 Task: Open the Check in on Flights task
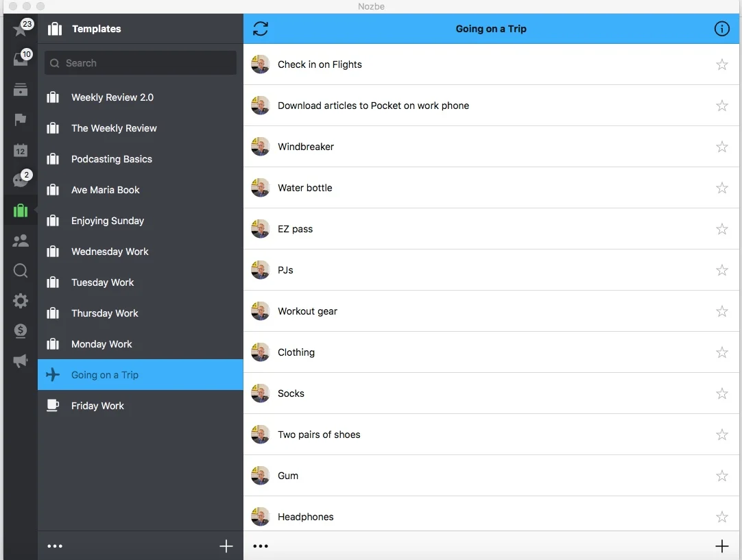click(491, 64)
